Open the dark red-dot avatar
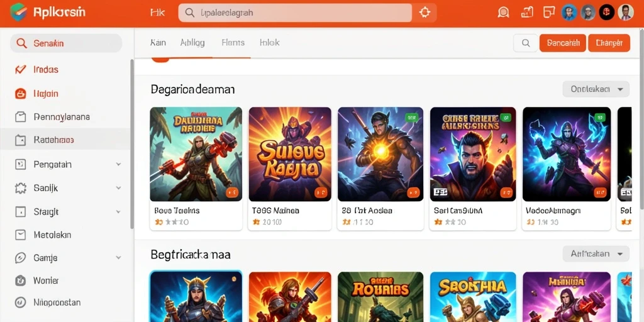The image size is (644, 322). coord(607,13)
